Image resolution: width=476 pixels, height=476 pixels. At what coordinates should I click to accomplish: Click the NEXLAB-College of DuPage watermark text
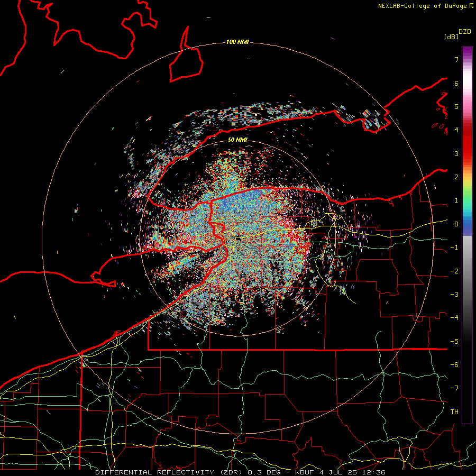coord(426,6)
